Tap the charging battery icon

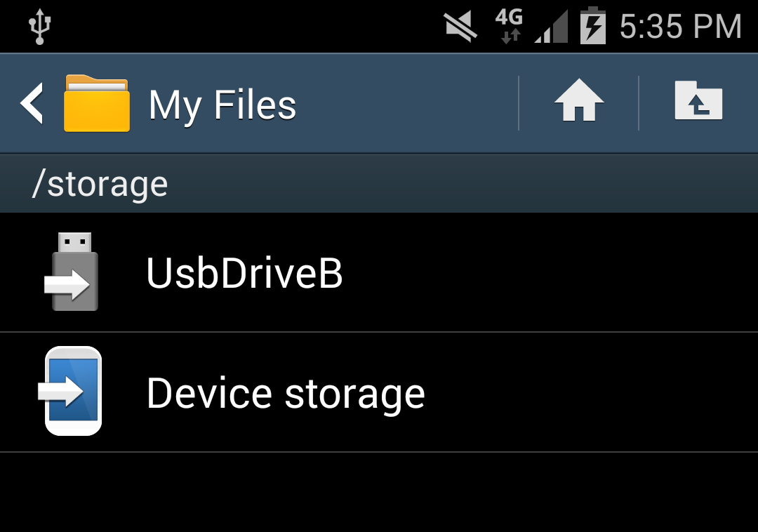(x=592, y=26)
